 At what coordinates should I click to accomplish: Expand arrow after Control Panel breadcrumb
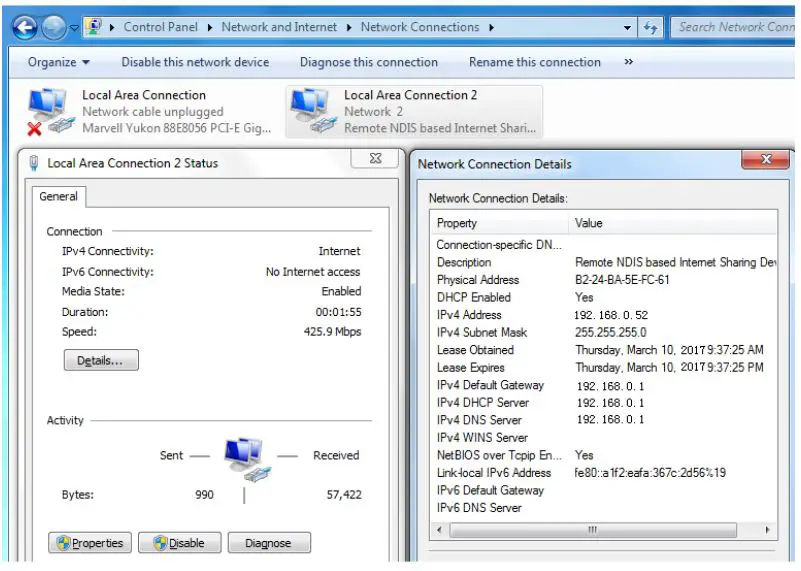coord(210,28)
